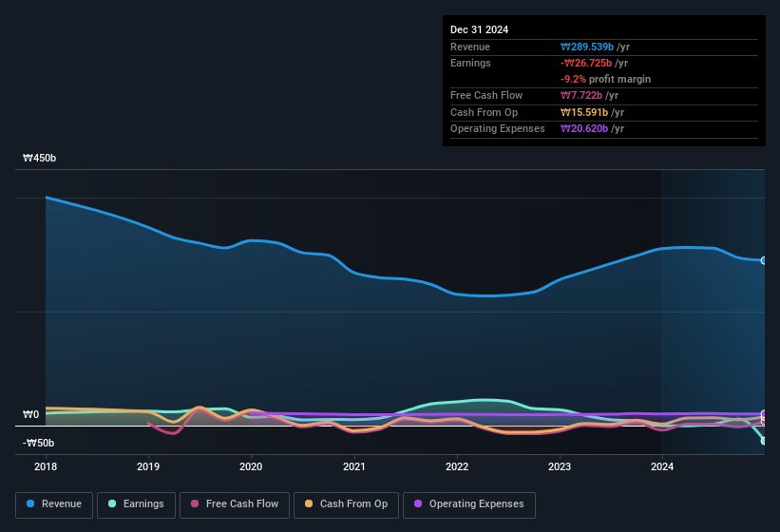Viewport: 780px width, 532px height.
Task: Select the 2019 x-axis label
Action: (148, 466)
